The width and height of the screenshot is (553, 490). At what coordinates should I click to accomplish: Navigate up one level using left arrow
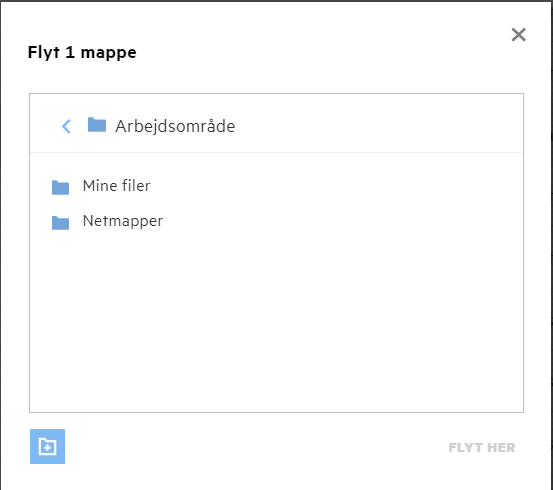[66, 126]
